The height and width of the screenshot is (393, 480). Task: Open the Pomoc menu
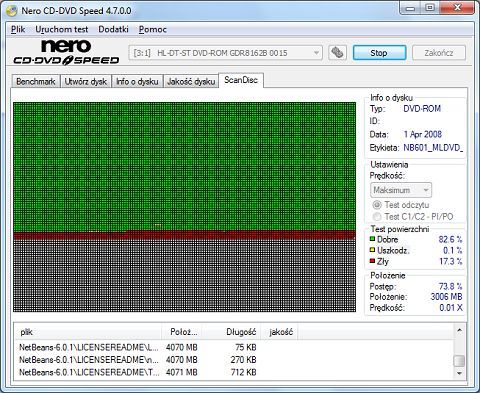[x=153, y=29]
